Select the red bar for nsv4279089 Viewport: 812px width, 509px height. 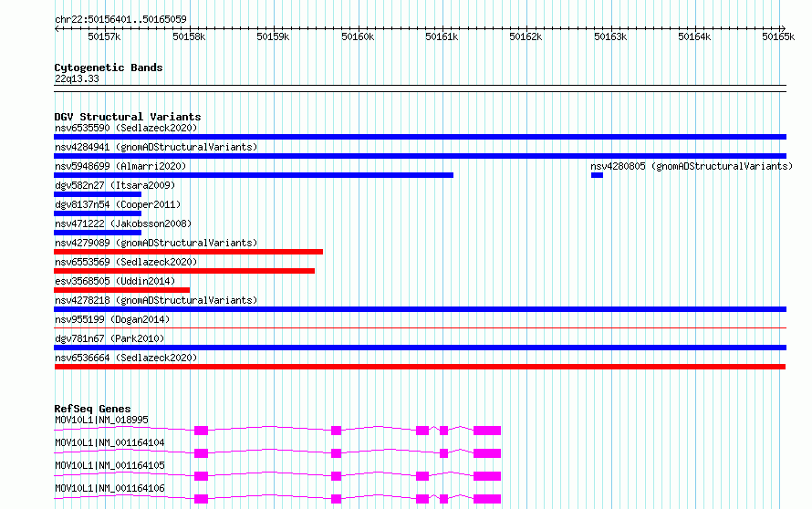pos(189,252)
